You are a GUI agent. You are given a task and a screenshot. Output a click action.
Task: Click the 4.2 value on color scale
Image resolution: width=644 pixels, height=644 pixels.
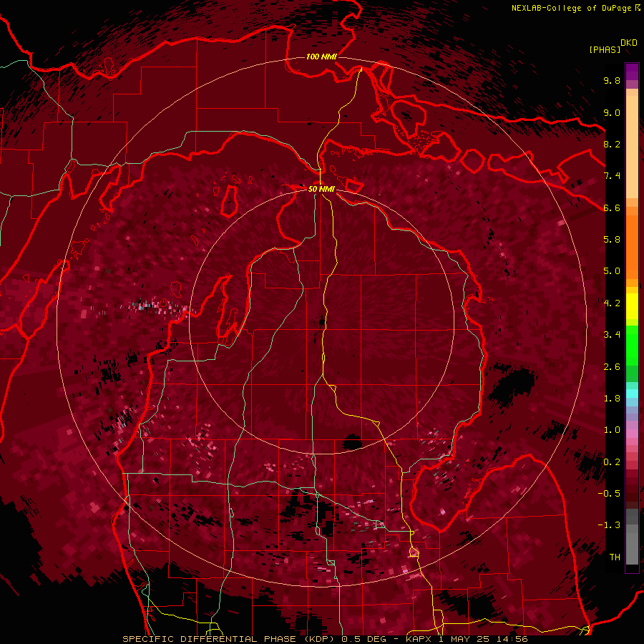612,303
